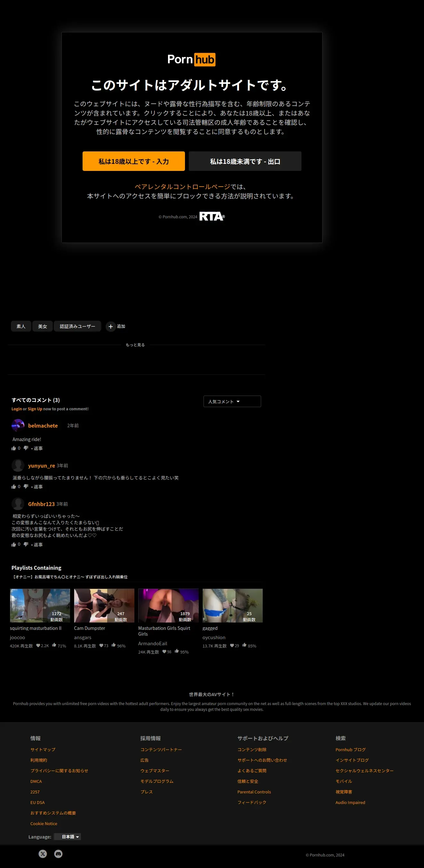The width and height of the screenshot is (424, 868).
Task: Open the EU DSA footer link
Action: pos(37,803)
